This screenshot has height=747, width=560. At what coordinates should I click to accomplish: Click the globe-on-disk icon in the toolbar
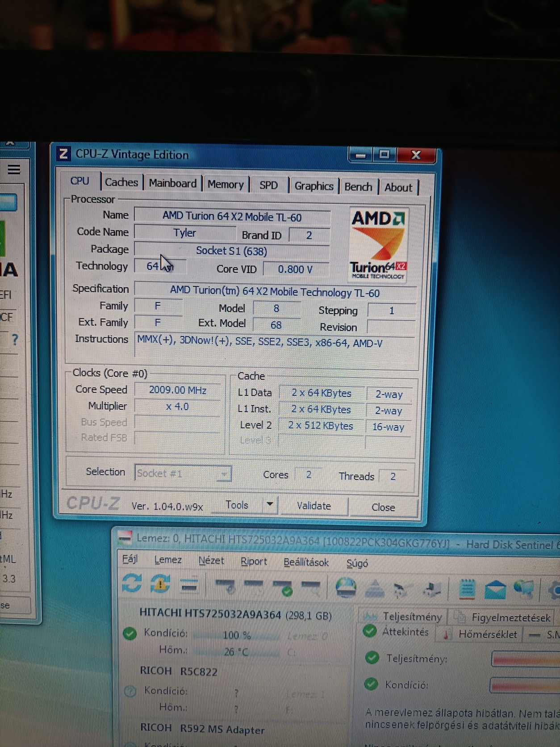pos(345,588)
